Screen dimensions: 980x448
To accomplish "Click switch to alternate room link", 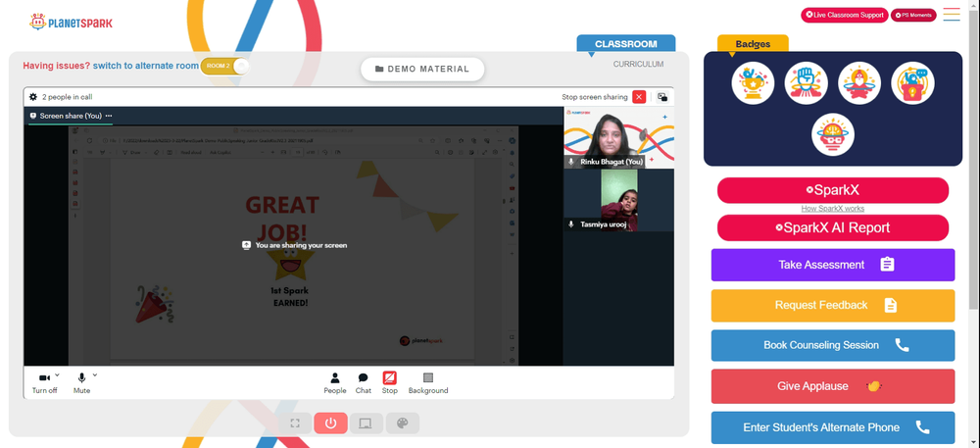I will point(146,66).
